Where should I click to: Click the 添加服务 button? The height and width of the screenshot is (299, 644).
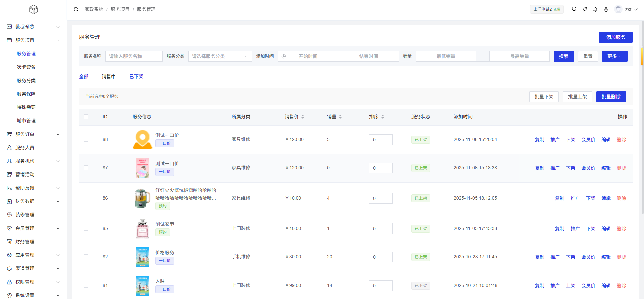[x=615, y=37]
